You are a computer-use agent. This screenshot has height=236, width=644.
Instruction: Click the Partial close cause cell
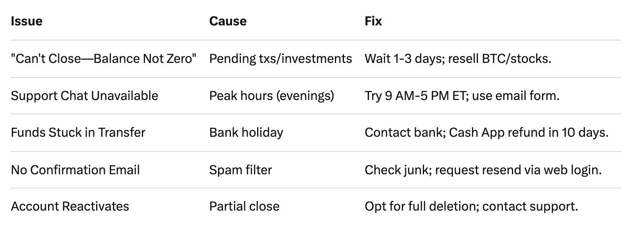tap(244, 206)
